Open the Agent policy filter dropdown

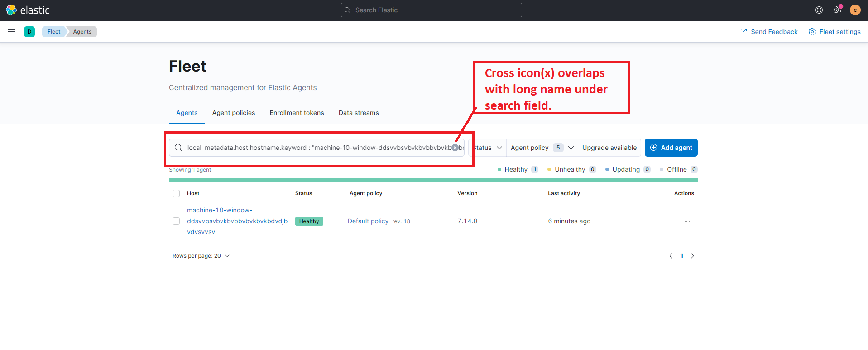tap(542, 148)
